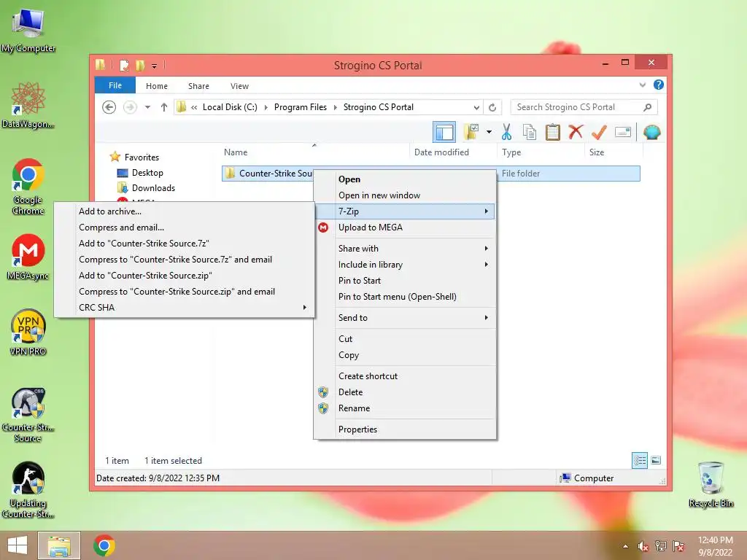747x560 pixels.
Task: Click the Open context menu item
Action: pyautogui.click(x=404, y=179)
